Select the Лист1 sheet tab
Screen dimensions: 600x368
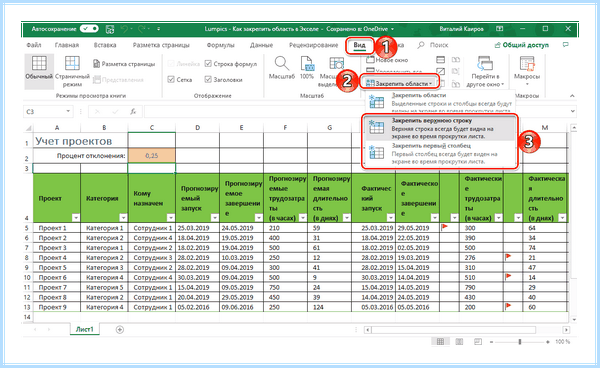(x=85, y=329)
